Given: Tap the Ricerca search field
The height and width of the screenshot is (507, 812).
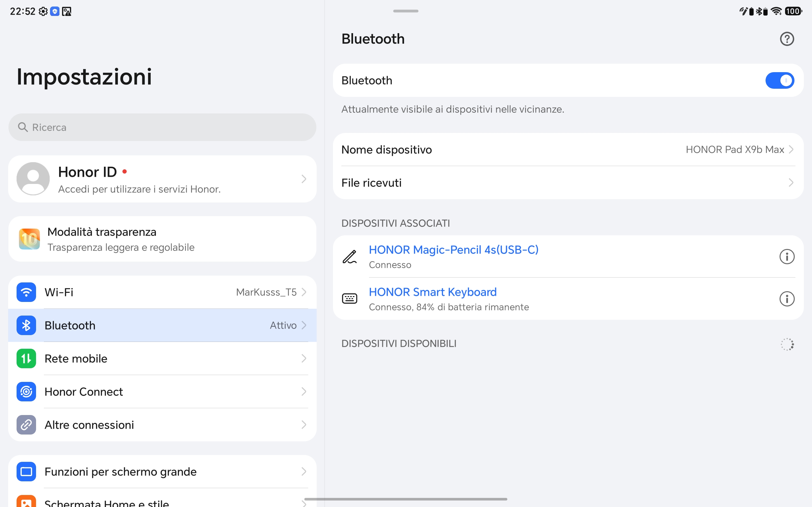Looking at the screenshot, I should (162, 127).
